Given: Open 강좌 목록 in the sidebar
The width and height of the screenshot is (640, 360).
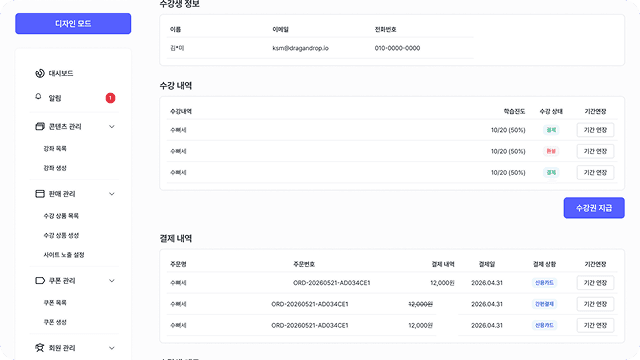Looking at the screenshot, I should point(55,149).
